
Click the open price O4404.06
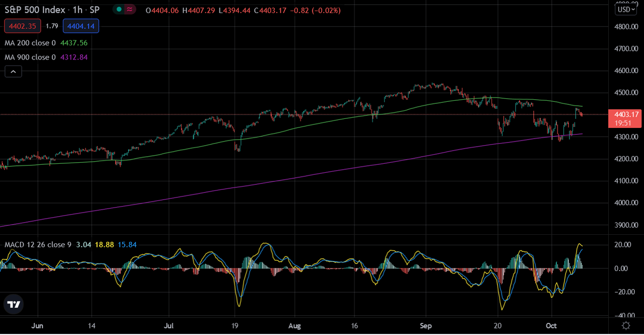pos(163,10)
